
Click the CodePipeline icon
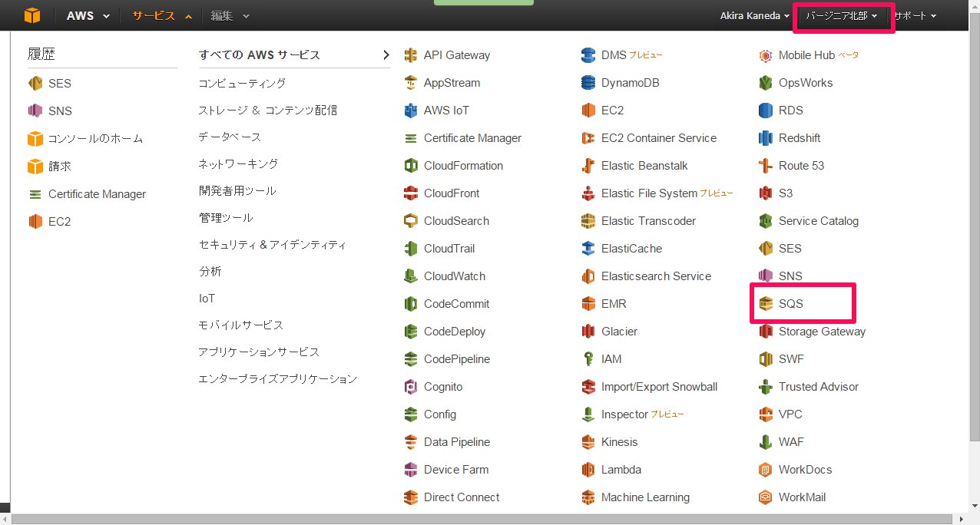(411, 359)
